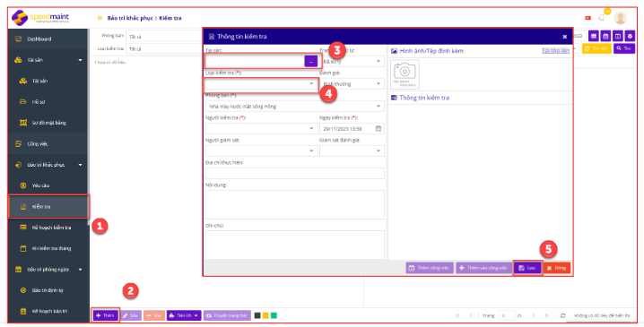Open the Người giám sát dropdown
This screenshot has width=644, height=327.
[261, 151]
